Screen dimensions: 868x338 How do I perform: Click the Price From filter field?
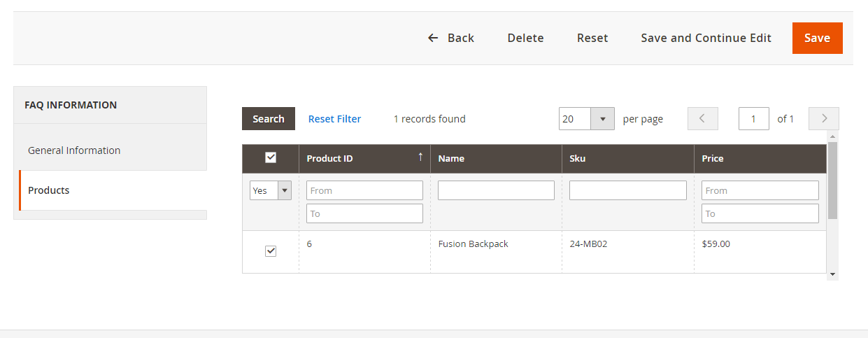click(760, 190)
